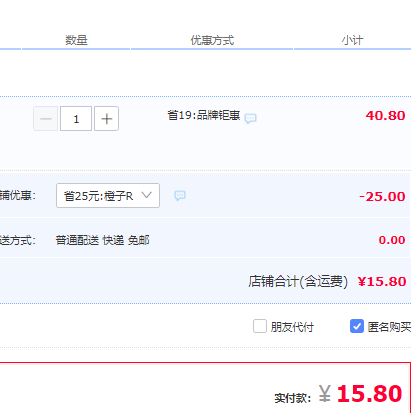Open the 省25元:橙子R coupon dropdown

pos(108,195)
